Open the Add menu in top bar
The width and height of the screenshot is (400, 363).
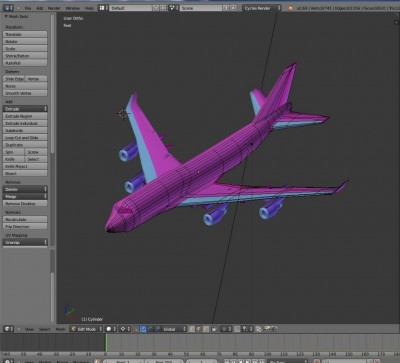[x=39, y=8]
